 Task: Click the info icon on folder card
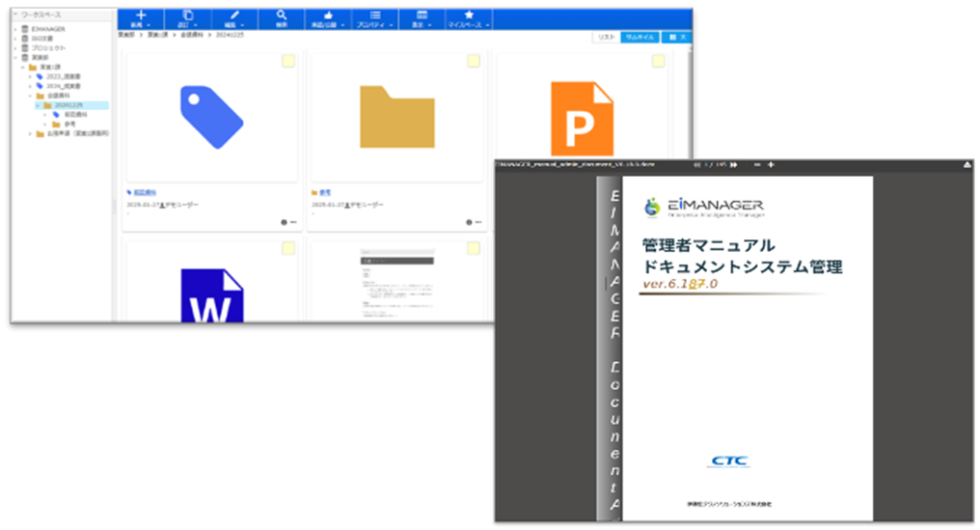pos(469,222)
